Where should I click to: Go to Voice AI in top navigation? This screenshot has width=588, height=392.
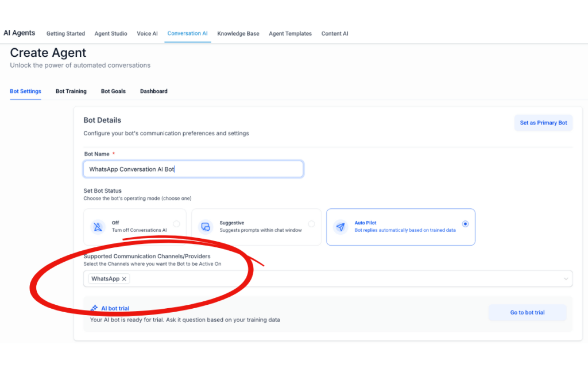click(x=147, y=33)
